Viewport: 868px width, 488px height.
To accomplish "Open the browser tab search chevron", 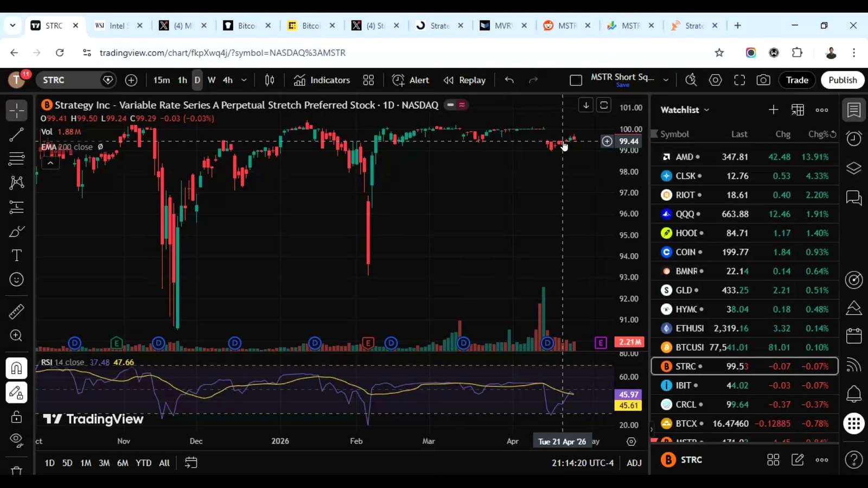I will point(12,25).
